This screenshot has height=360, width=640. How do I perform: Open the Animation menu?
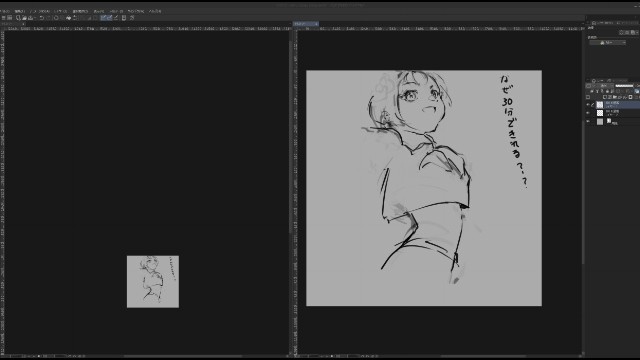pyautogui.click(x=40, y=11)
